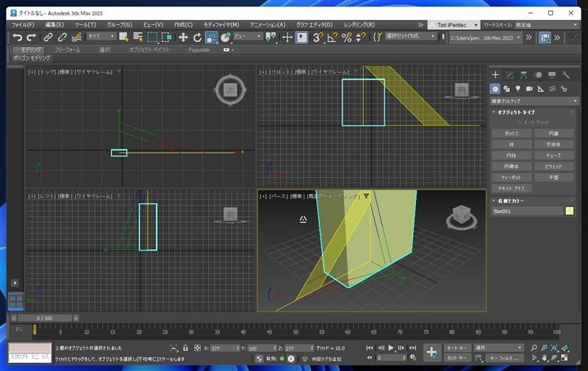Select the Shapes category icon
This screenshot has height=371, width=588.
506,89
